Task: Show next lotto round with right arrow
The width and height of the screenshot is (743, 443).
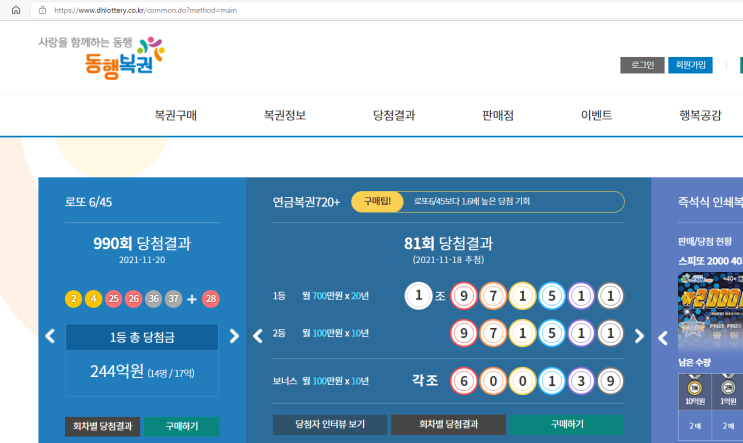Action: coord(234,336)
